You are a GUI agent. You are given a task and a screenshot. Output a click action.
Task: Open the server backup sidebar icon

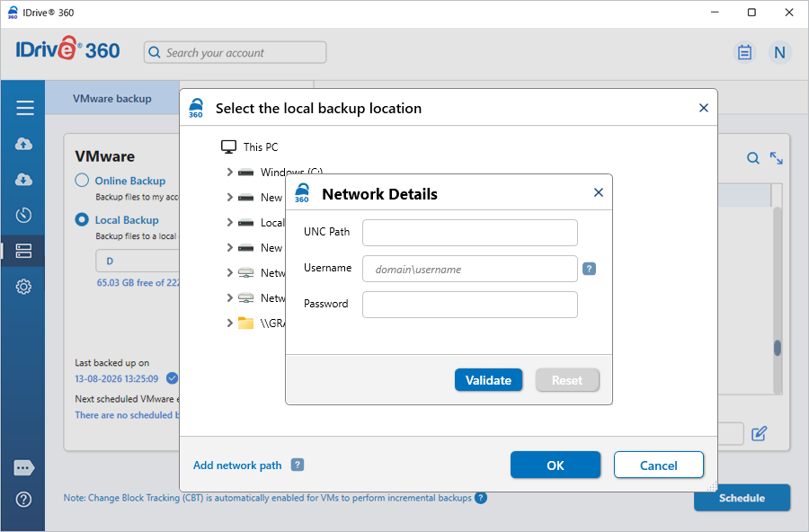tap(23, 251)
